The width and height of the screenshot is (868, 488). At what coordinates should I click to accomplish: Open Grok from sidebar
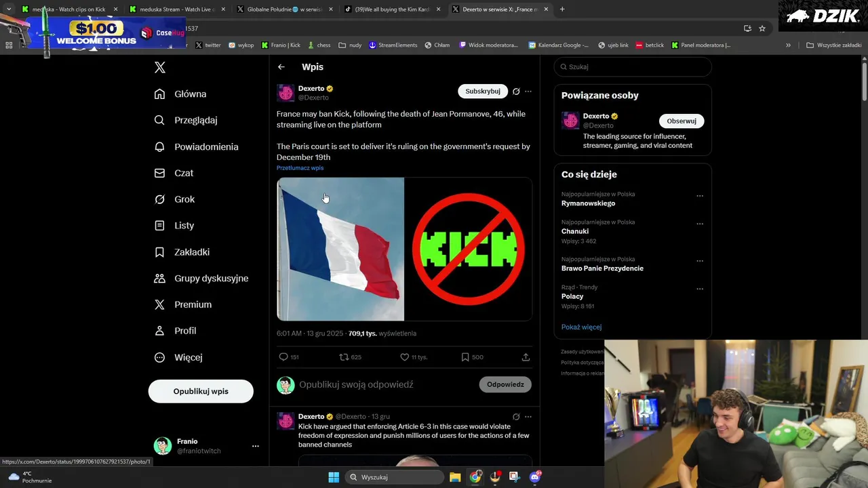click(x=174, y=199)
